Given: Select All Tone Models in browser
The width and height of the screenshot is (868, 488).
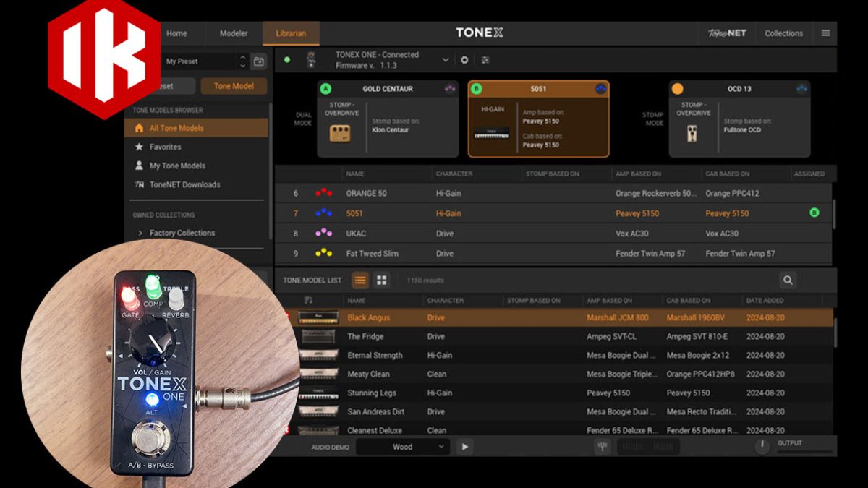Looking at the screenshot, I should pos(197,128).
